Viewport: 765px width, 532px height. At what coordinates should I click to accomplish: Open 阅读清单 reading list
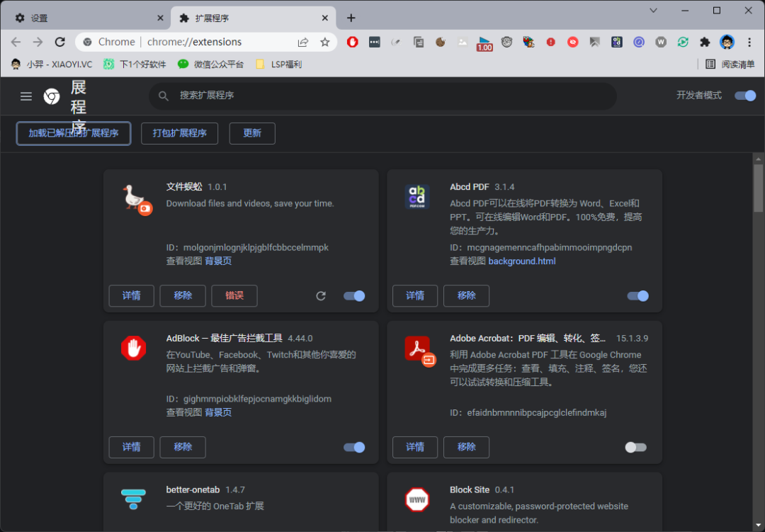730,64
